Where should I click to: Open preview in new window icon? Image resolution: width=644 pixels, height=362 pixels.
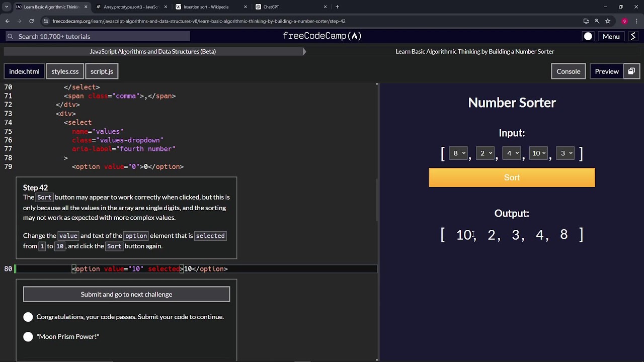[x=631, y=71]
